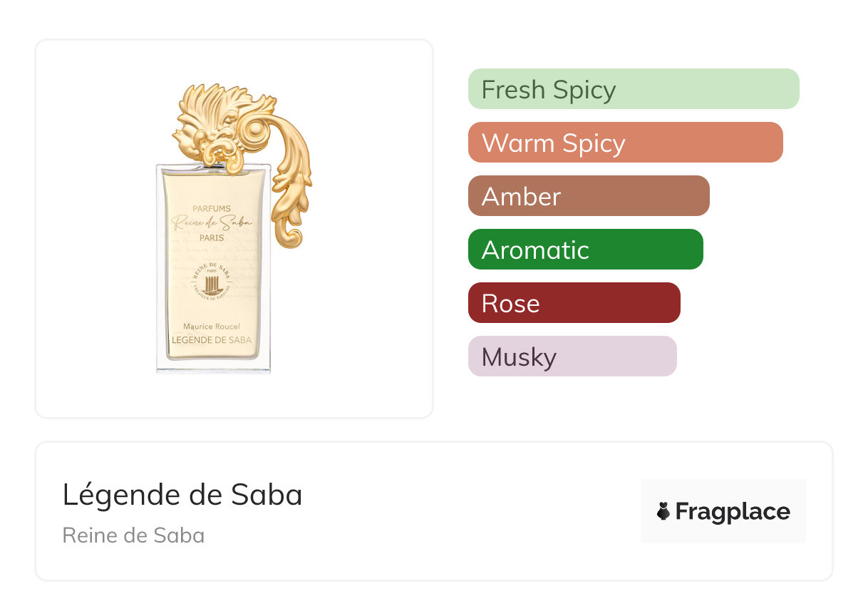Viewport: 868px width, 616px height.
Task: Choose the Amber accord bar
Action: [x=588, y=196]
